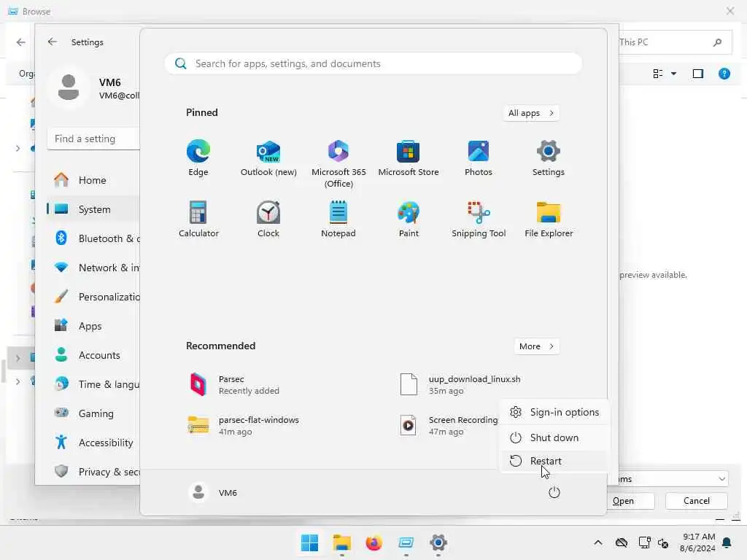Select Restart from the power menu
The height and width of the screenshot is (560, 747).
pyautogui.click(x=554, y=461)
